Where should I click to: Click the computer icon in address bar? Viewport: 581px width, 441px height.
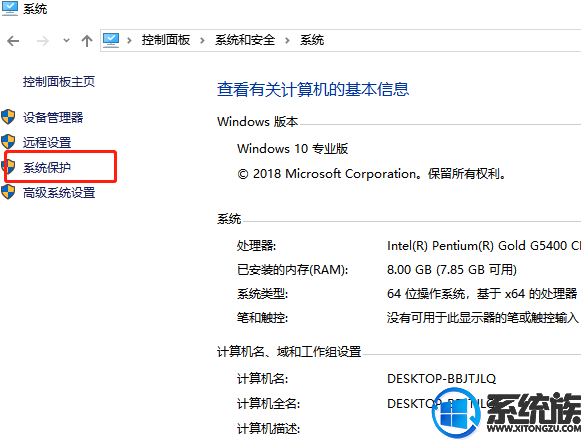click(x=111, y=40)
